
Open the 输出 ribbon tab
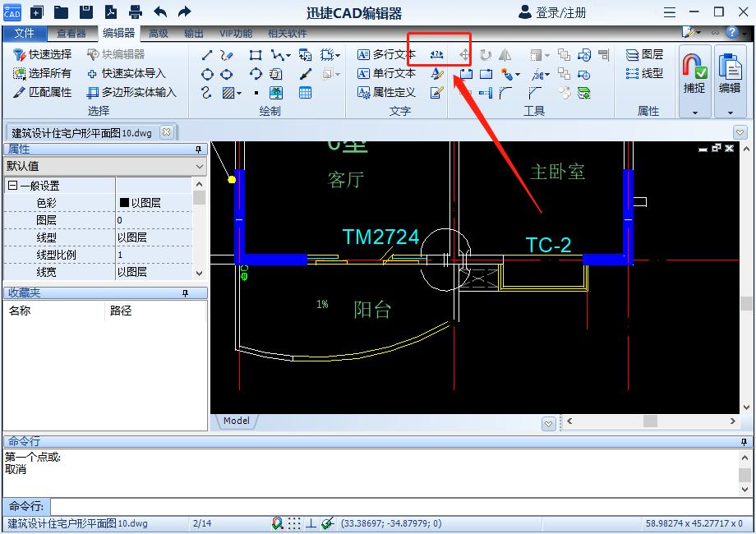(x=194, y=33)
